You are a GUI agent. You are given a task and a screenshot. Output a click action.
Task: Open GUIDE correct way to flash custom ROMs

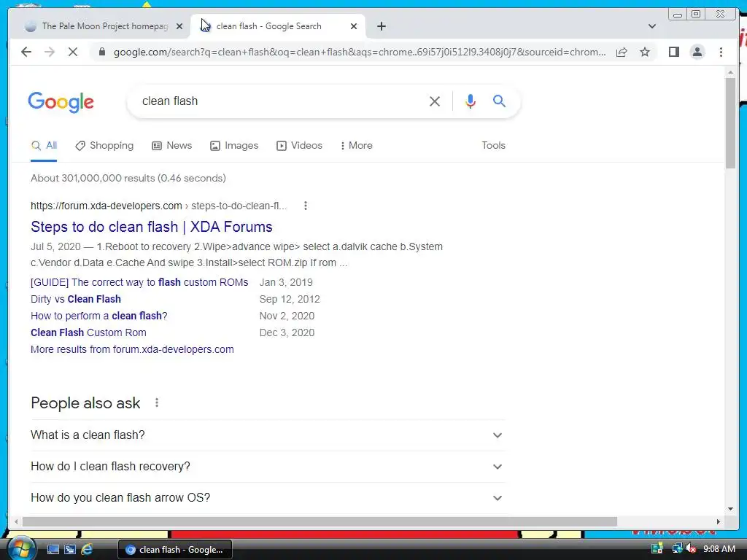point(139,282)
